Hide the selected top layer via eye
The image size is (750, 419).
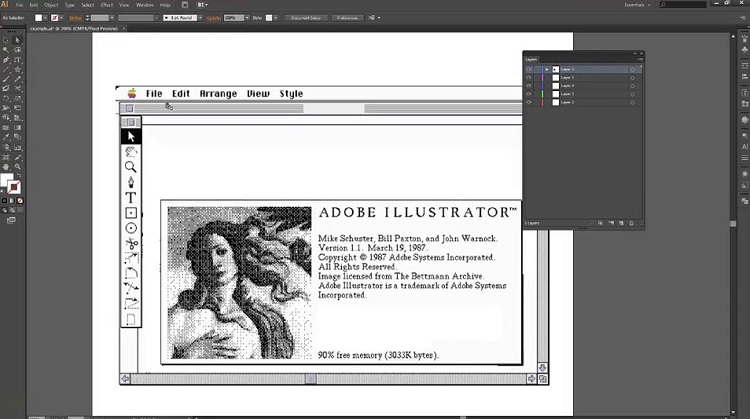[x=529, y=69]
